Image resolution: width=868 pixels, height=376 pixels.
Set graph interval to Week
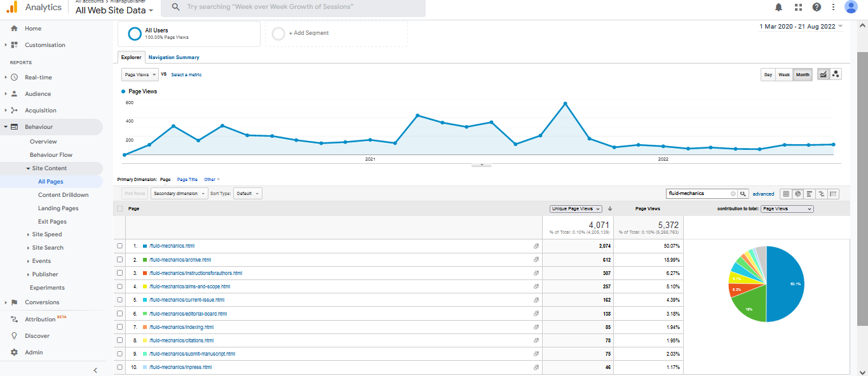click(x=784, y=74)
